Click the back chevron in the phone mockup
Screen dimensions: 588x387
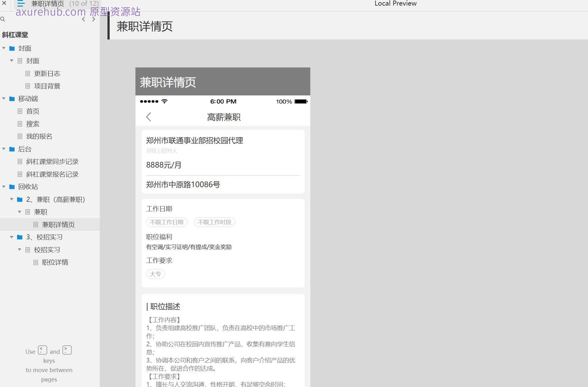point(148,117)
